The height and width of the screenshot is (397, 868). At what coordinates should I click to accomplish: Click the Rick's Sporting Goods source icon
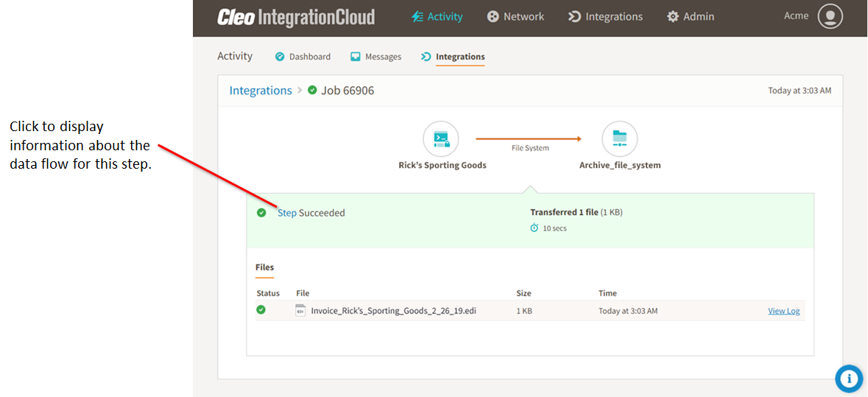click(x=441, y=138)
